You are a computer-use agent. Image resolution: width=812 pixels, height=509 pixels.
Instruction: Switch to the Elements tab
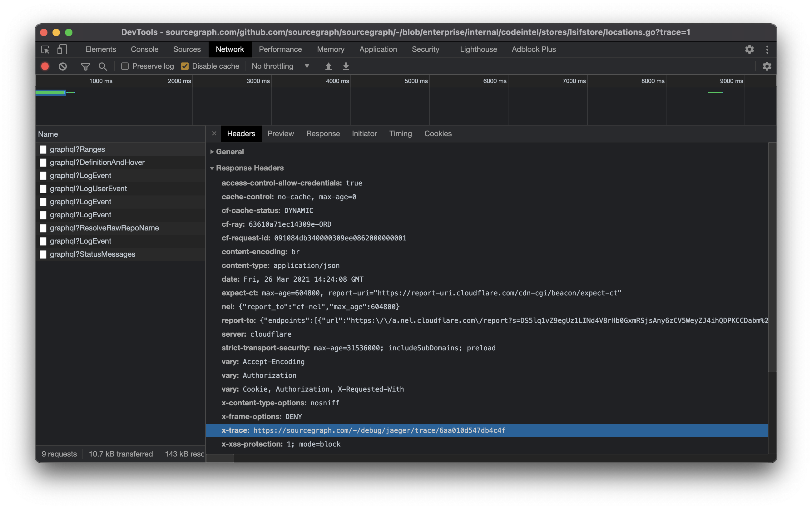[x=101, y=49]
